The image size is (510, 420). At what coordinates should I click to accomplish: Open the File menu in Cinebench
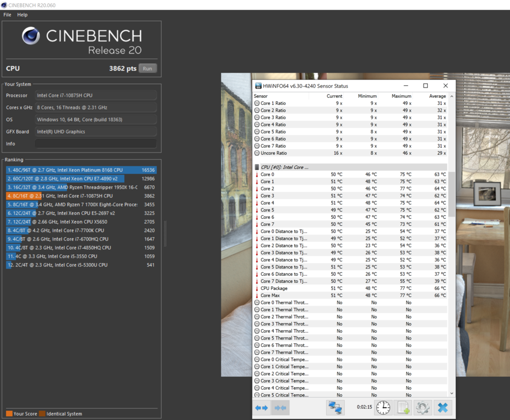pyautogui.click(x=7, y=15)
